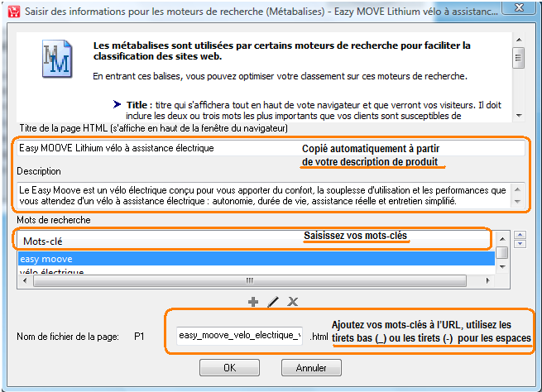Move keyword up with the up arrow button
542x392 pixels.
click(519, 234)
